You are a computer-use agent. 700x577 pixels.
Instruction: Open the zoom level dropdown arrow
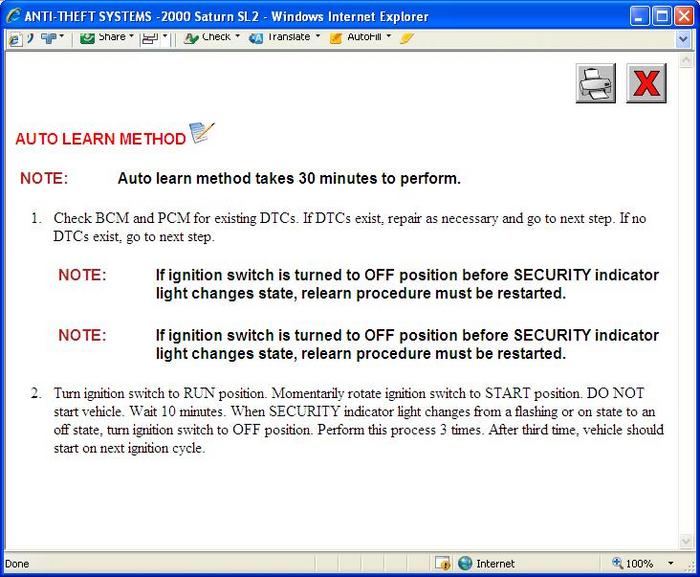[671, 563]
